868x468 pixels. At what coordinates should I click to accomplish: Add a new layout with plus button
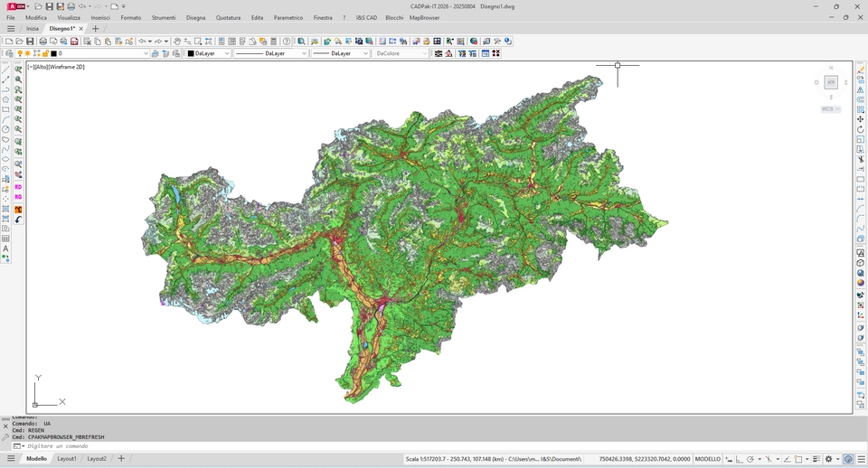point(121,458)
